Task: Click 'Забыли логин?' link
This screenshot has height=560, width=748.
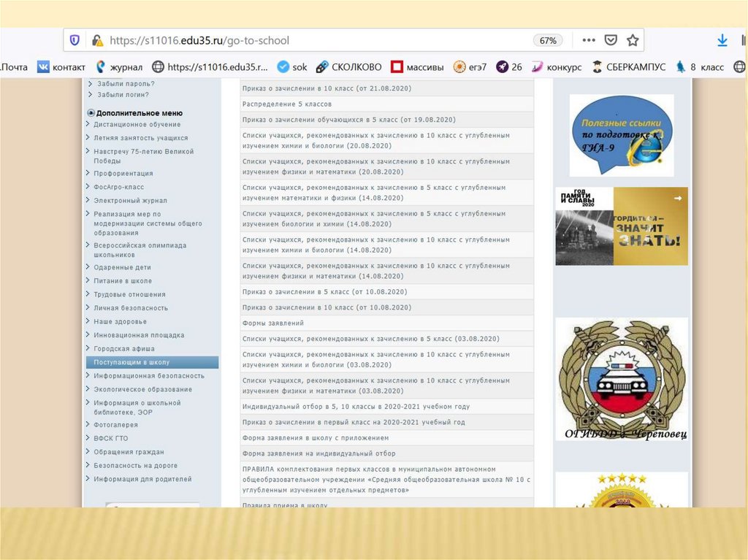Action: (123, 94)
